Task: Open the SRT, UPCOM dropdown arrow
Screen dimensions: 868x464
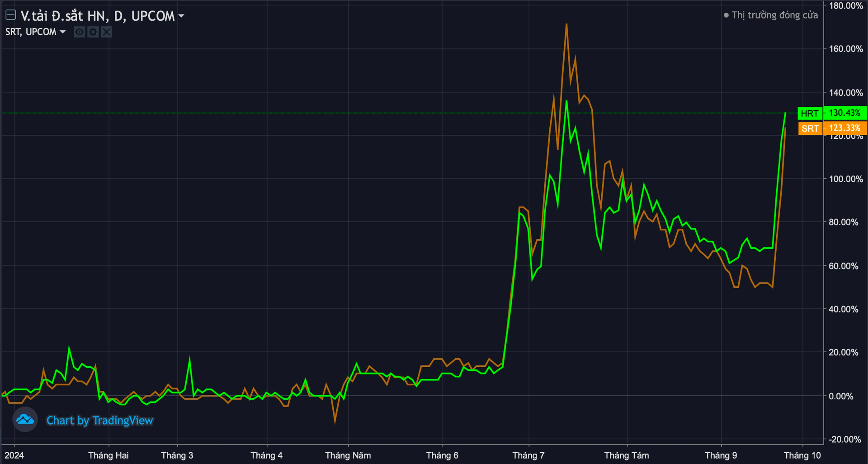Action: click(63, 32)
